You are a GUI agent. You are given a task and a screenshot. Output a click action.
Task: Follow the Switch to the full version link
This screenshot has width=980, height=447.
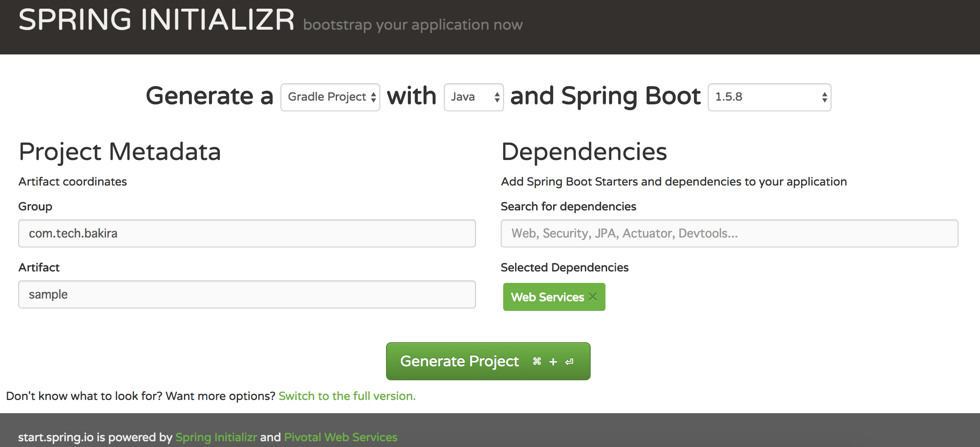coord(347,396)
